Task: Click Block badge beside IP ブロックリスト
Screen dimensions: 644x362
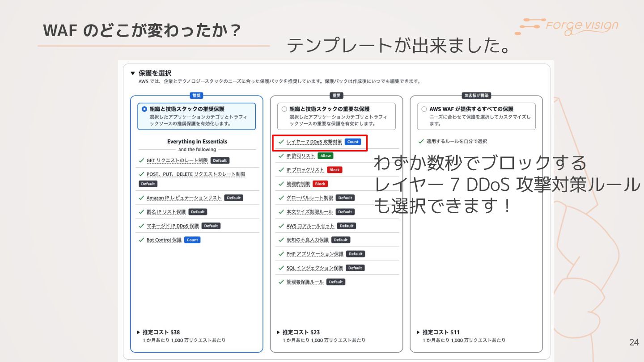Action: [335, 170]
